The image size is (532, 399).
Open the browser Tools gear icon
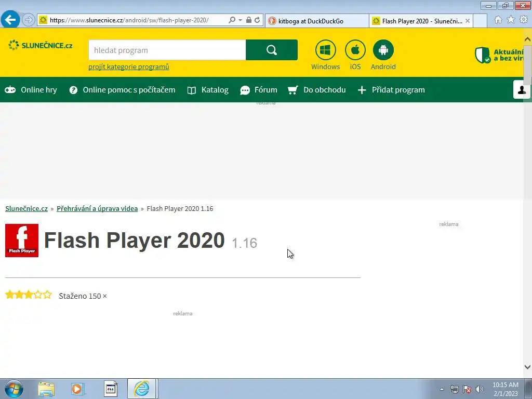(x=524, y=19)
